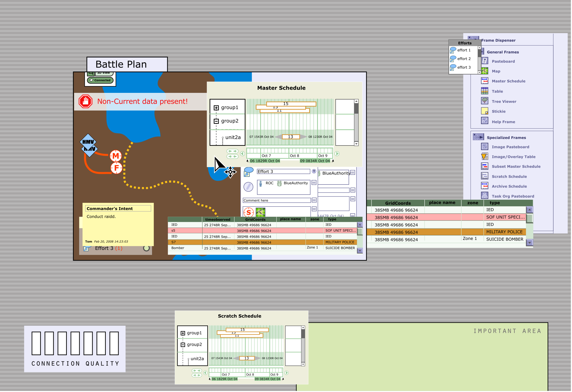Image resolution: width=572 pixels, height=392 pixels.
Task: Click the effort 1 icon in Efforts
Action: [x=453, y=50]
